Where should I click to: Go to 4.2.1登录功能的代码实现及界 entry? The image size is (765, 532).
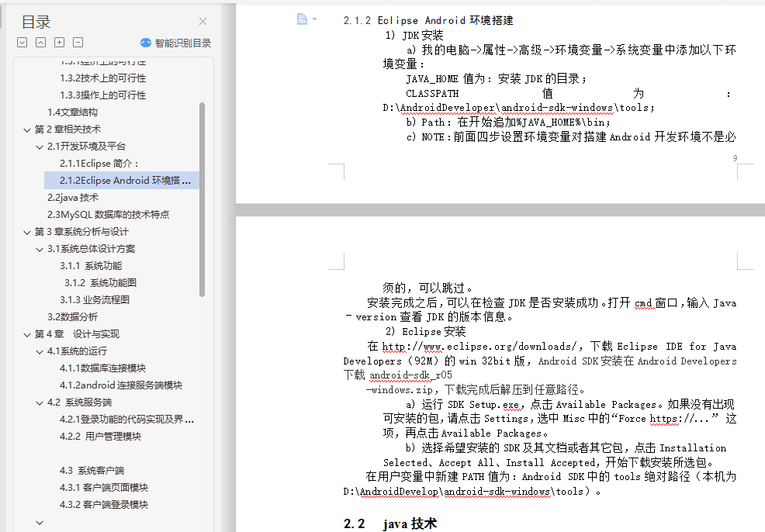126,420
